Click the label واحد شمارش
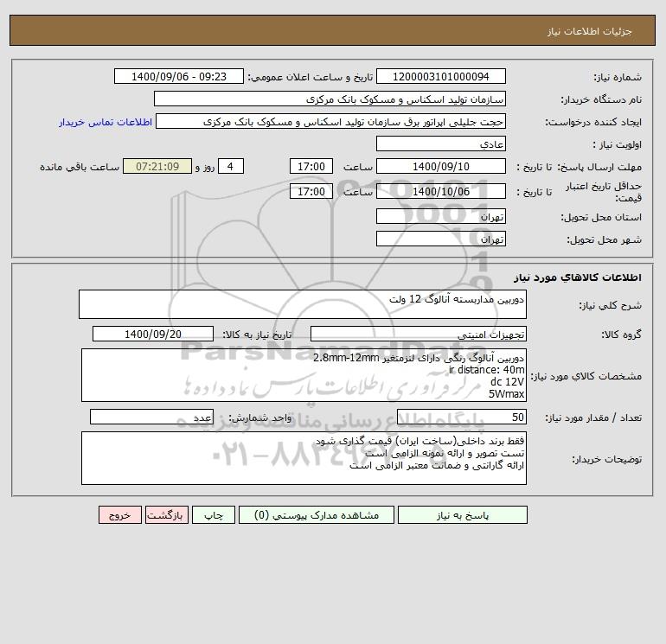666x644 pixels. (260, 418)
